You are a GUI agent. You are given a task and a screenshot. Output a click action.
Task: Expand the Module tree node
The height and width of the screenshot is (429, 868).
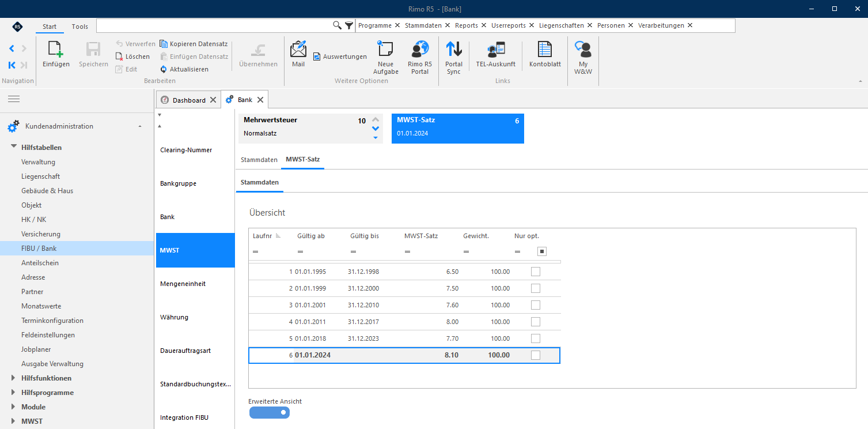coord(13,407)
